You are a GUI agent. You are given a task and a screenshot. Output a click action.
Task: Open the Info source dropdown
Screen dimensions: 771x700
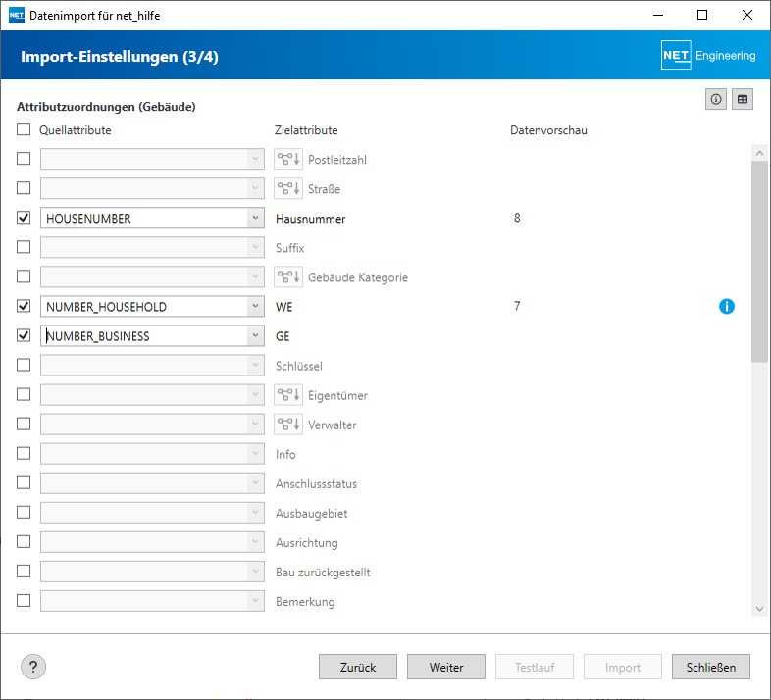255,454
